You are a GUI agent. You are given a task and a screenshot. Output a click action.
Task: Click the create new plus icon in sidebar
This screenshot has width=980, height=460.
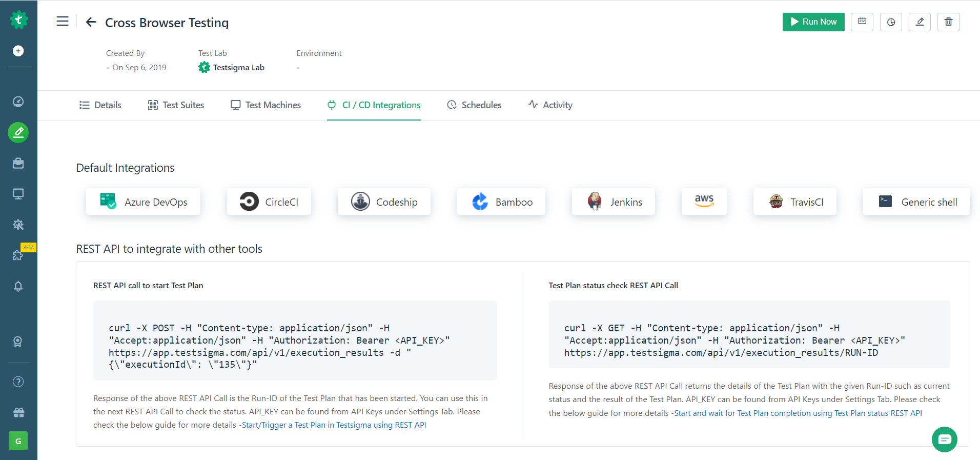coord(18,51)
